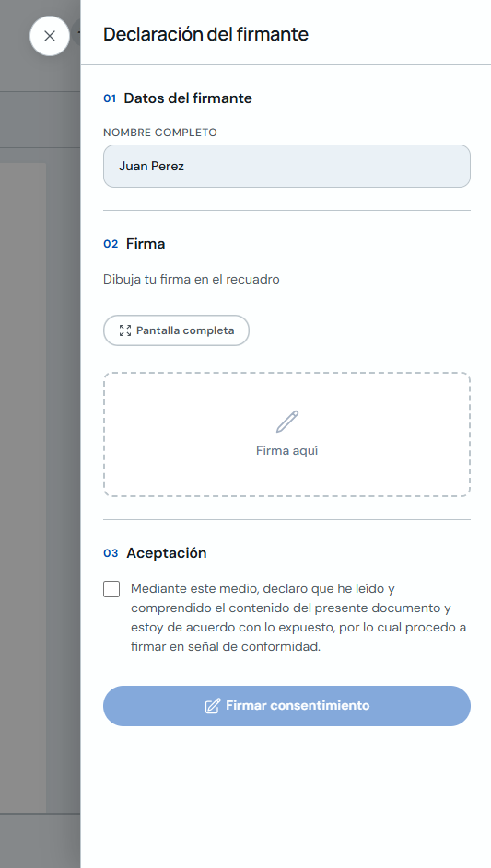491x868 pixels.
Task: Click 'Dibuja tu firma en el recuadro' text
Action: click(192, 280)
